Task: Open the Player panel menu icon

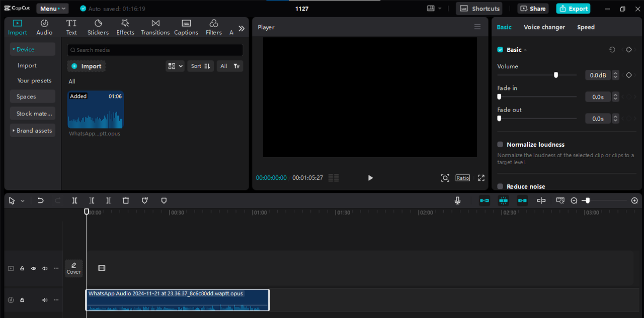Action: pyautogui.click(x=477, y=27)
